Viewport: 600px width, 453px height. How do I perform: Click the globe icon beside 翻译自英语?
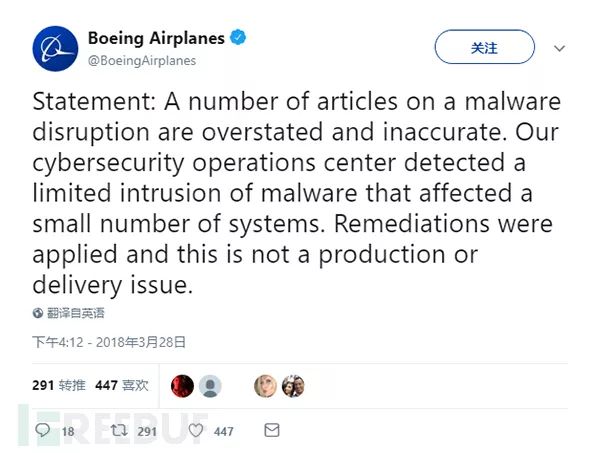point(38,314)
